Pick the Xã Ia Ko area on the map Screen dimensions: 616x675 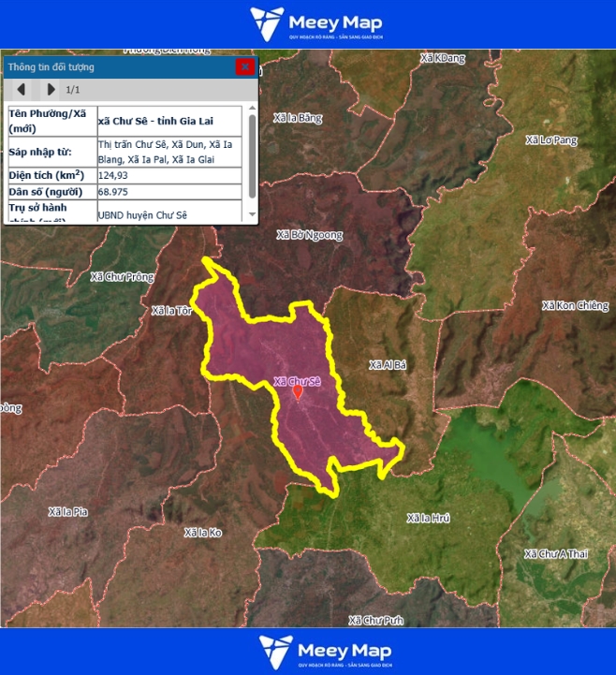pos(203,532)
